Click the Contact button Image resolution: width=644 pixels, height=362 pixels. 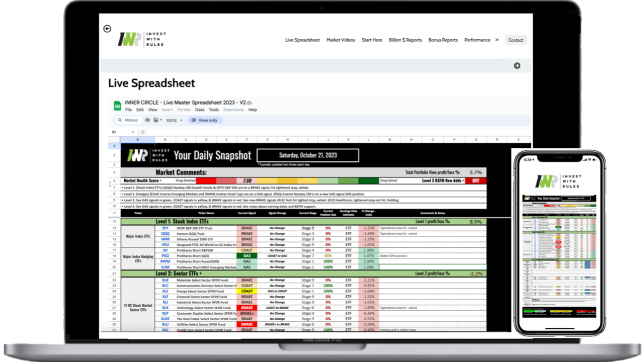[x=516, y=40]
